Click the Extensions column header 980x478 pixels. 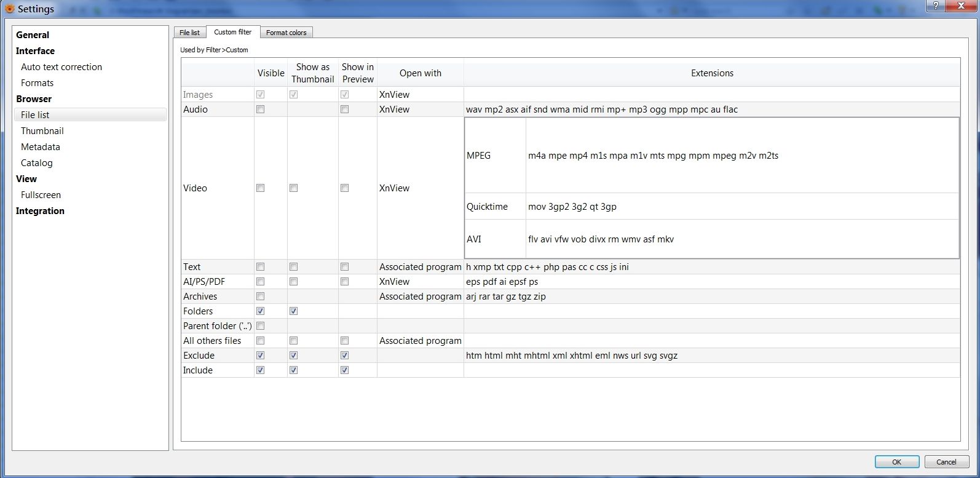(x=712, y=73)
